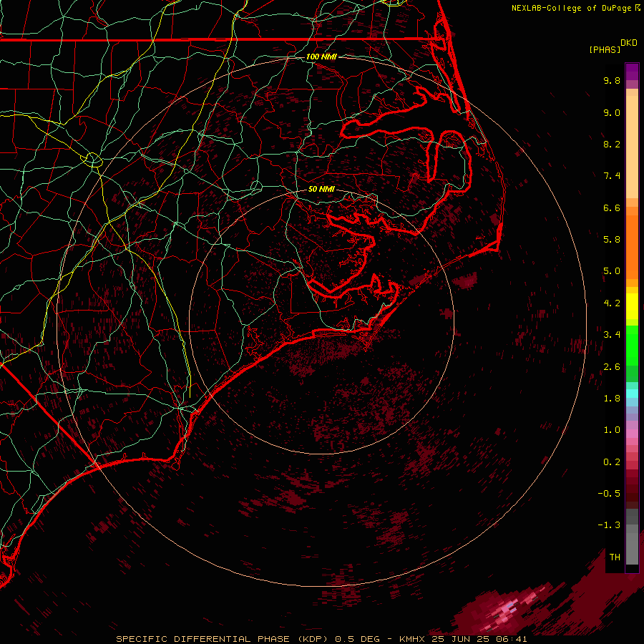Select the 8.2 value on the color scale
Image resolution: width=644 pixels, height=644 pixels.
612,144
